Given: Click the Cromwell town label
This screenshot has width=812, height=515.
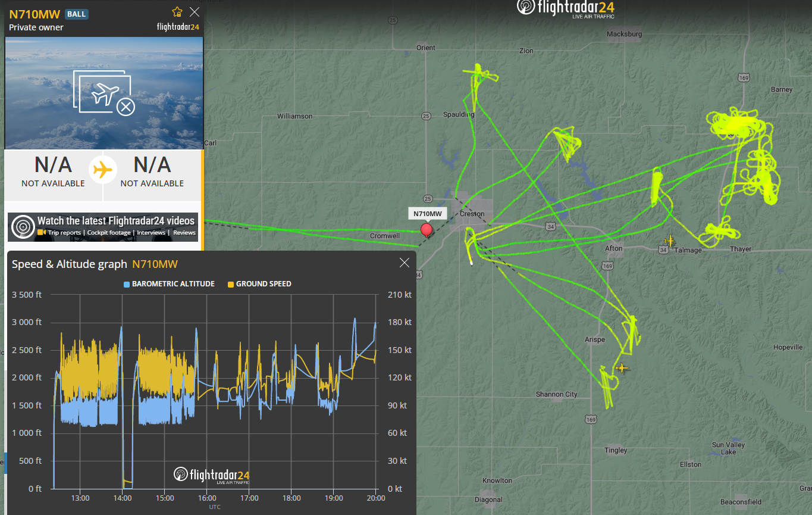Looking at the screenshot, I should coord(385,236).
